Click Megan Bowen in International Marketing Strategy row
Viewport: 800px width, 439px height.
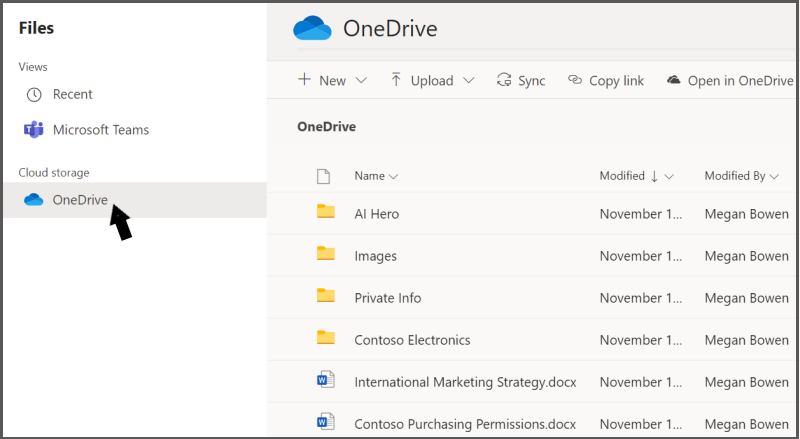click(746, 382)
